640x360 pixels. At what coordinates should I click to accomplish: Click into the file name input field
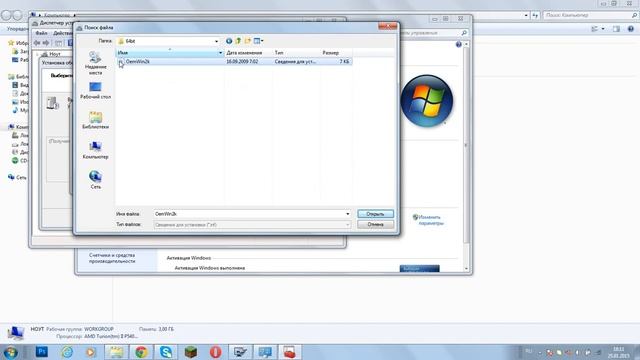249,214
